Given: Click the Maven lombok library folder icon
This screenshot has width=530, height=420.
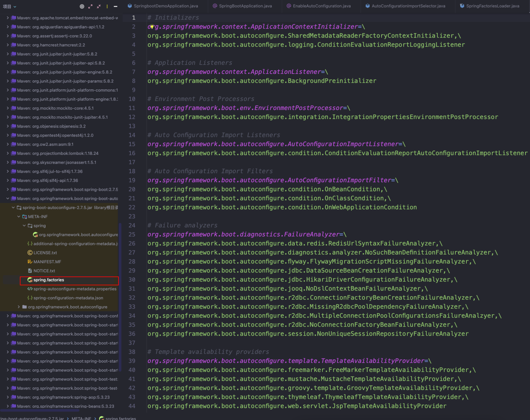Looking at the screenshot, I should coord(14,154).
